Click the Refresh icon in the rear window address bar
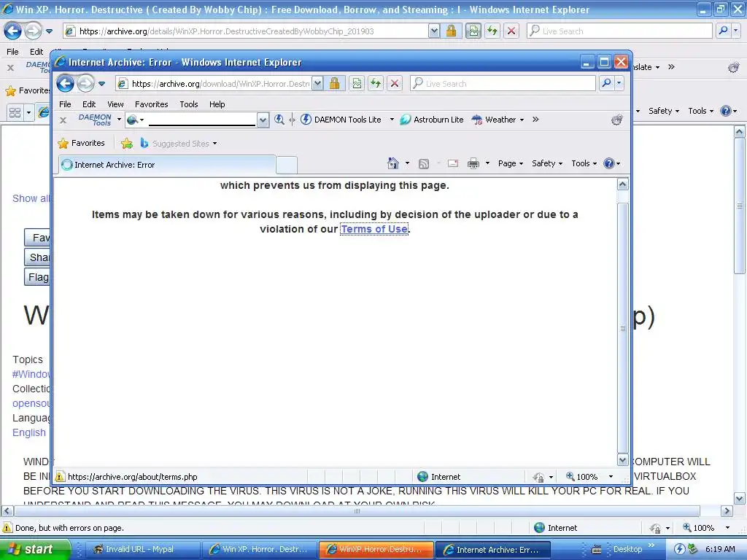Viewport: 747px width, 560px height. pyautogui.click(x=492, y=31)
